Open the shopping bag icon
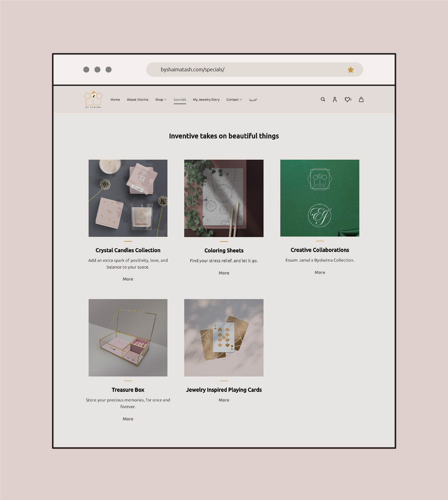This screenshot has height=500, width=448. tap(361, 99)
